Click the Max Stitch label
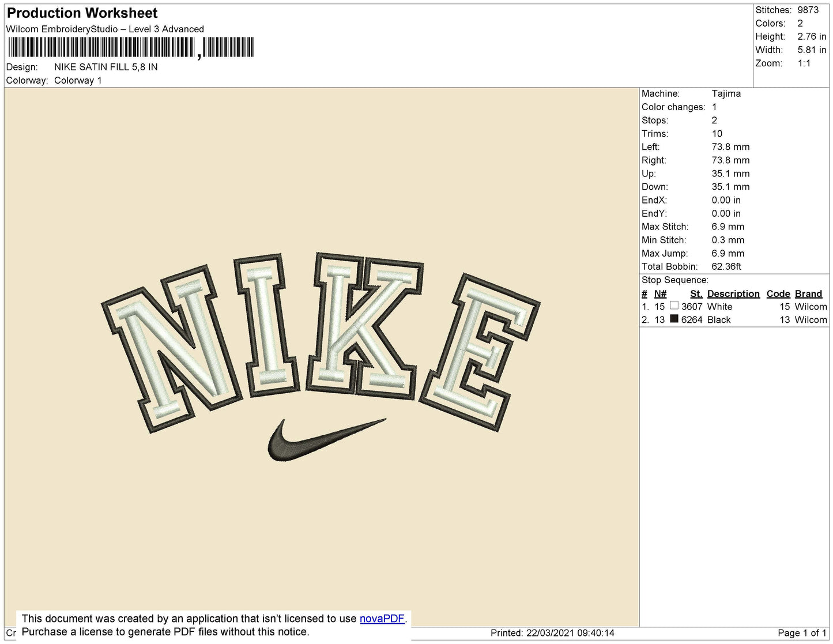The width and height of the screenshot is (833, 644). (665, 227)
